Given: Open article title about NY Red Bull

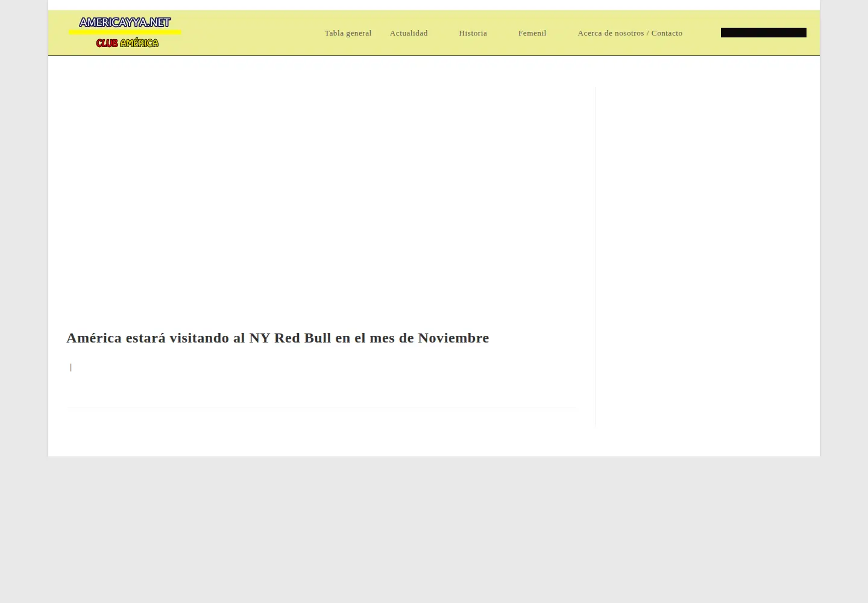Looking at the screenshot, I should pos(277,338).
